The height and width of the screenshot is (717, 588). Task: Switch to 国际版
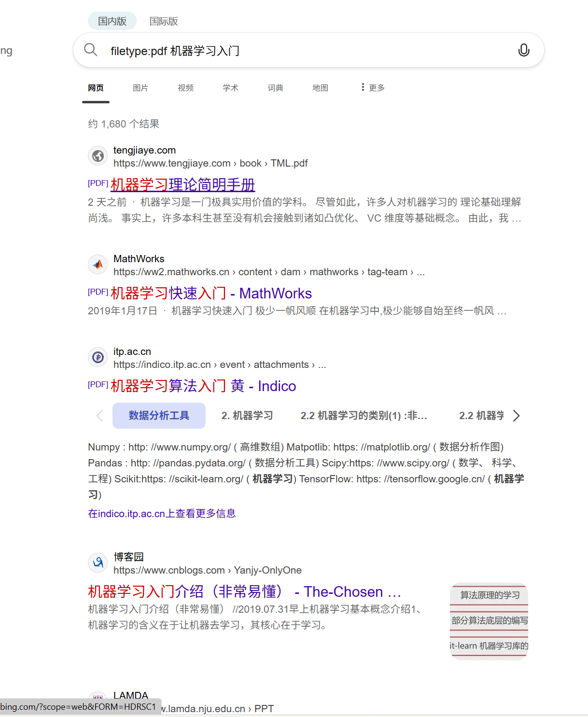[164, 21]
